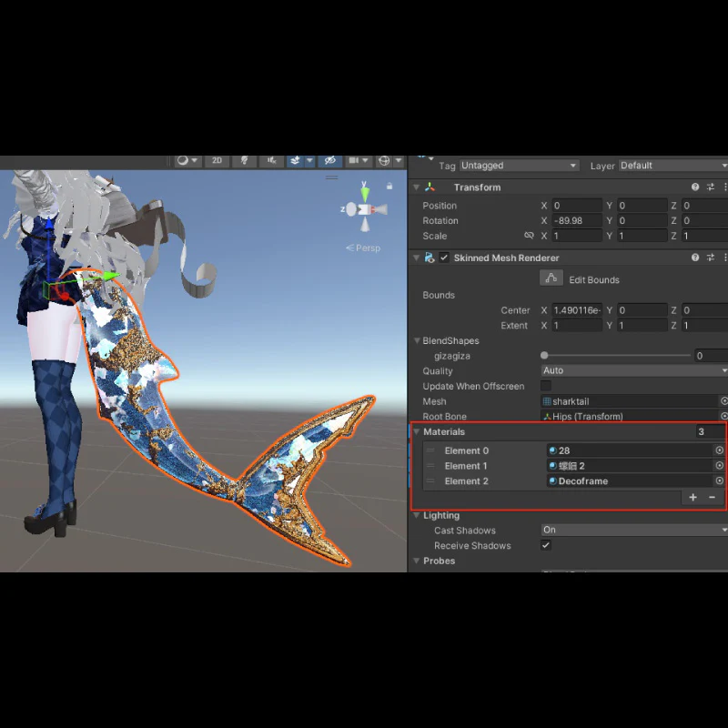Uncheck Receive Shadows checkbox
Image resolution: width=728 pixels, height=728 pixels.
tap(545, 545)
